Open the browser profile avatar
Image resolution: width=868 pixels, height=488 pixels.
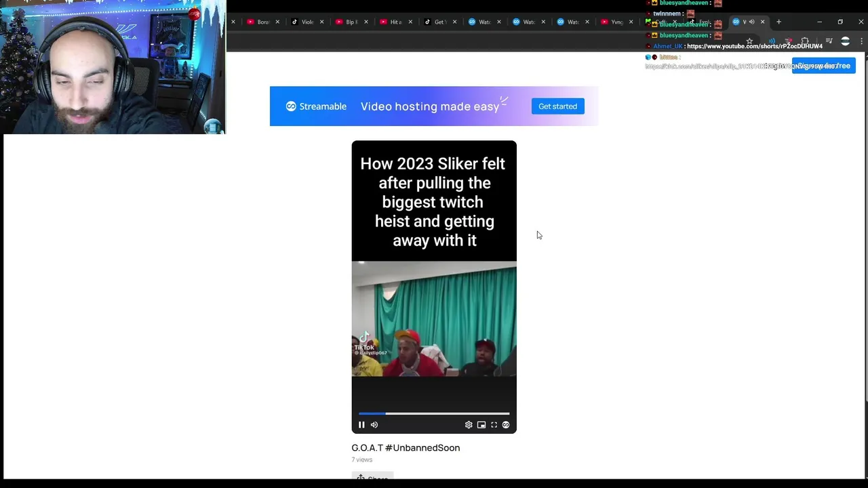tap(845, 41)
